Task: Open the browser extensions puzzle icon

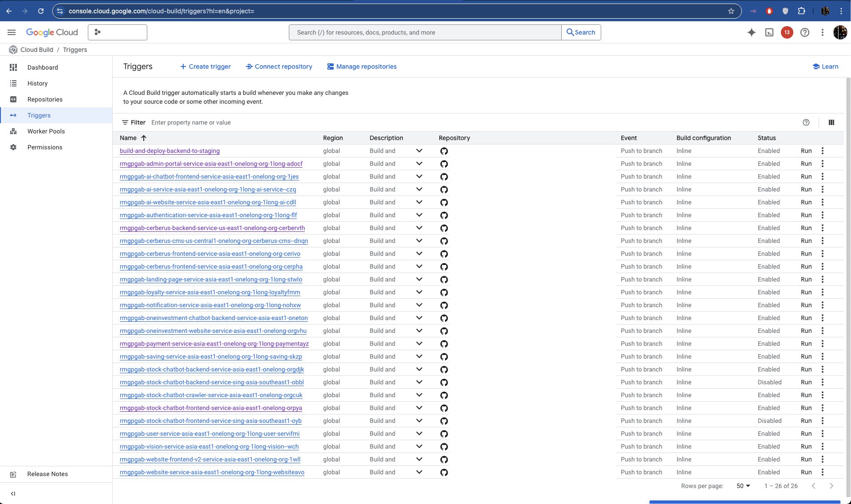Action: [801, 11]
